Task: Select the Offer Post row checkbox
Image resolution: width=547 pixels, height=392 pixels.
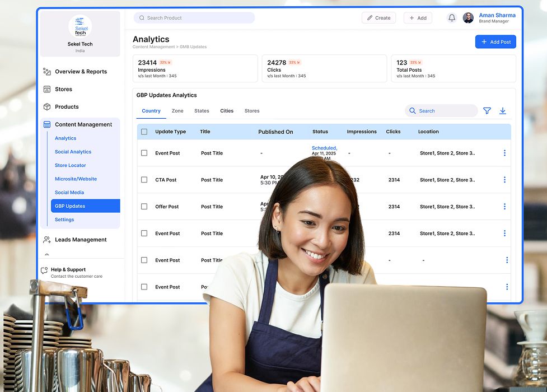Action: tap(144, 206)
